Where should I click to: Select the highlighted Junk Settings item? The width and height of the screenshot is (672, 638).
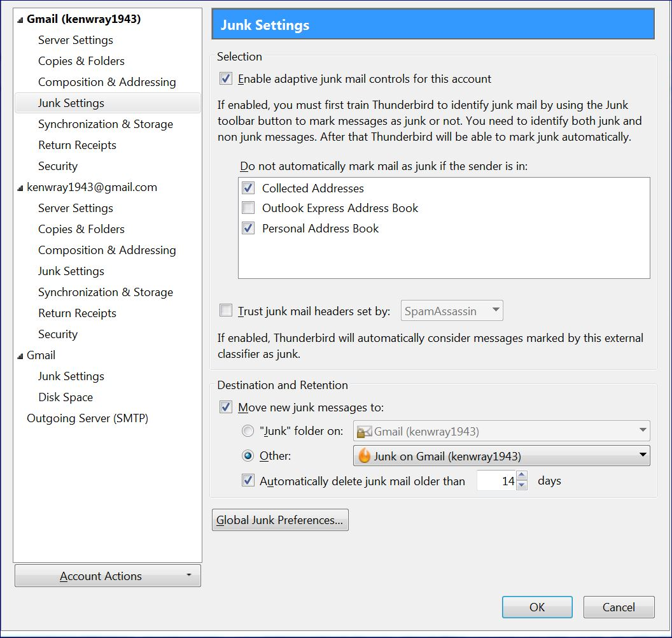tap(108, 103)
